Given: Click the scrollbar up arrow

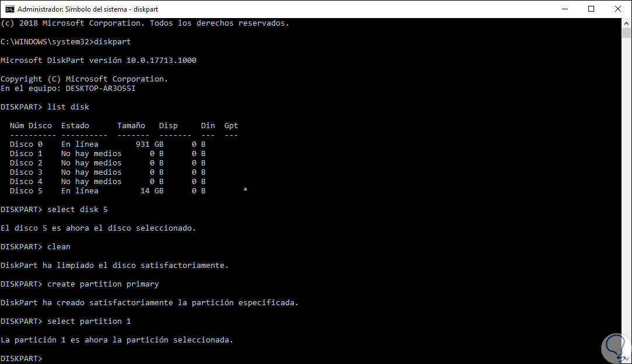Looking at the screenshot, I should 626,23.
